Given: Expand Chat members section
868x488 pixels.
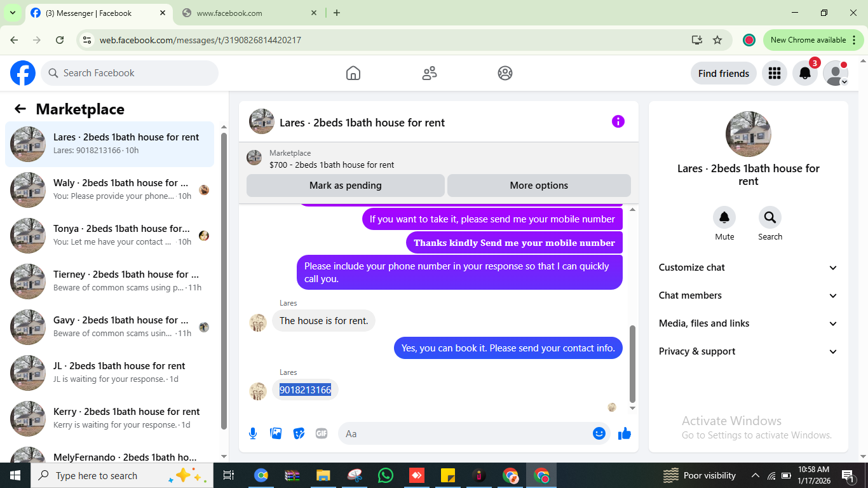Looking at the screenshot, I should click(749, 295).
